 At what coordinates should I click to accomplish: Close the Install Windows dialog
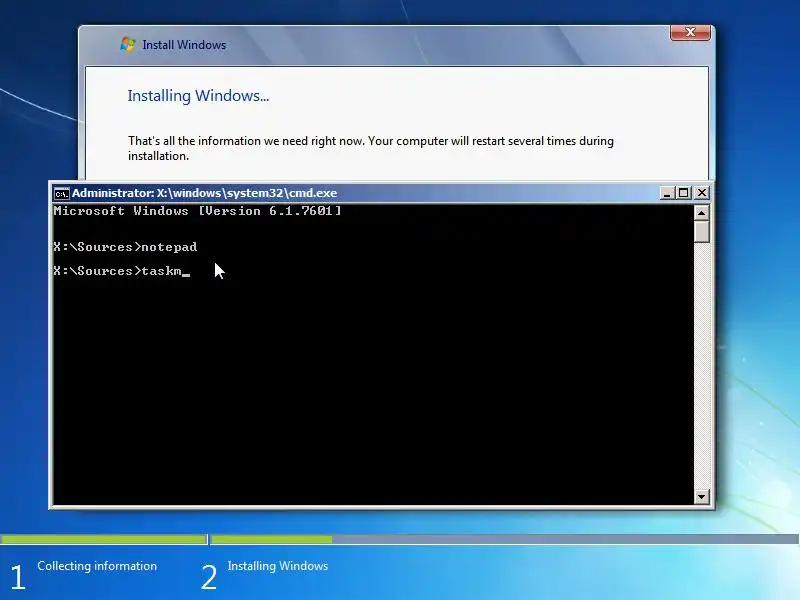point(690,32)
